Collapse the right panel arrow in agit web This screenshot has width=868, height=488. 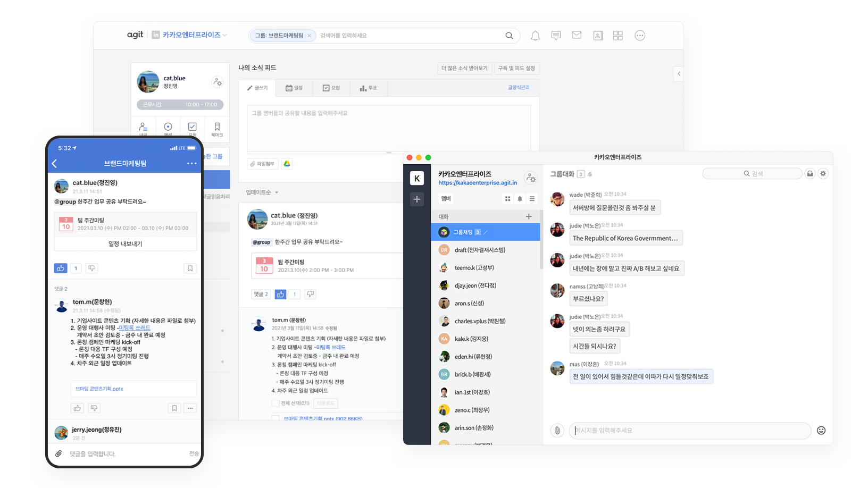pyautogui.click(x=679, y=74)
